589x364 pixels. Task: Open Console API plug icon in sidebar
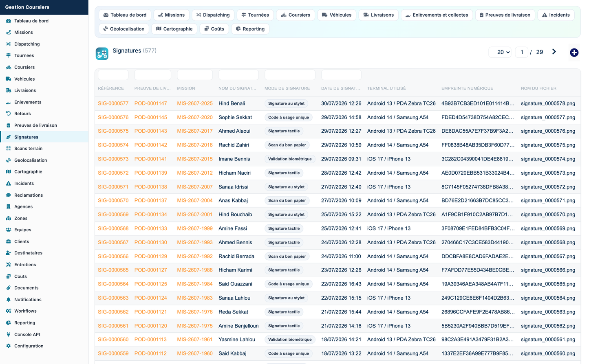9,335
